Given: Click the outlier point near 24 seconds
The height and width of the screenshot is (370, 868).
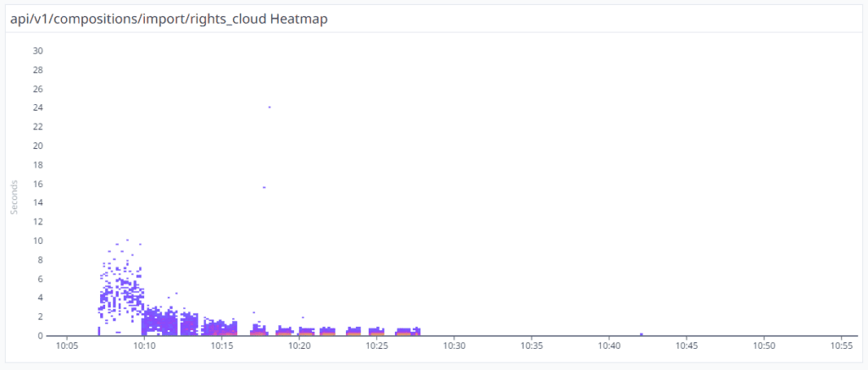Looking at the screenshot, I should coord(270,107).
